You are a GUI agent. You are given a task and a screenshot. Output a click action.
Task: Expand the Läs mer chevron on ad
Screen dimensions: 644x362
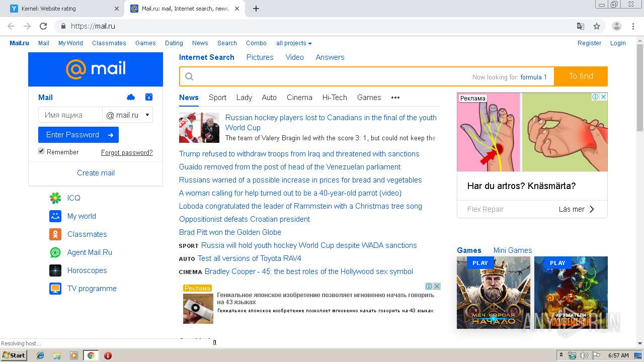click(x=592, y=209)
